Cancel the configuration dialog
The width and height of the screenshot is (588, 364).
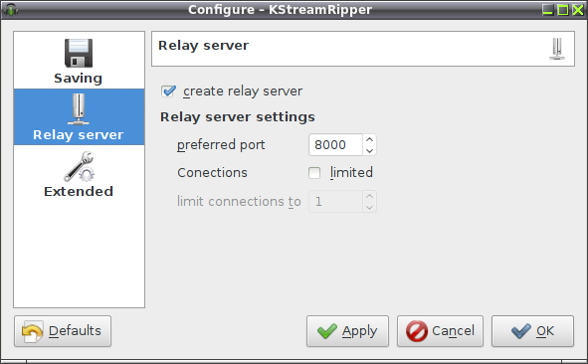click(x=440, y=331)
